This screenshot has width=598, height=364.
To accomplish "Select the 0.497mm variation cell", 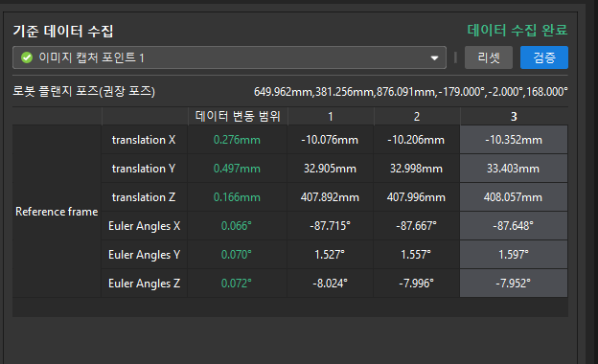I will (x=237, y=169).
